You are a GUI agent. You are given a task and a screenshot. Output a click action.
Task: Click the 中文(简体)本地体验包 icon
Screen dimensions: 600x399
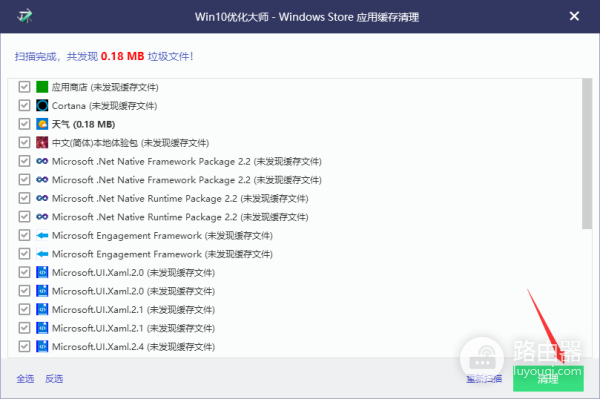(42, 142)
